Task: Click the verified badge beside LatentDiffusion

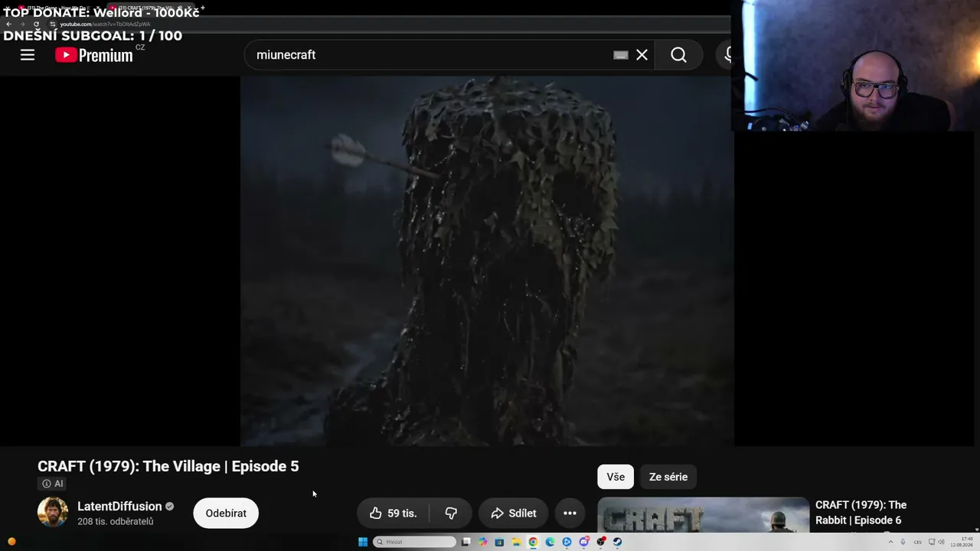Action: pos(169,506)
